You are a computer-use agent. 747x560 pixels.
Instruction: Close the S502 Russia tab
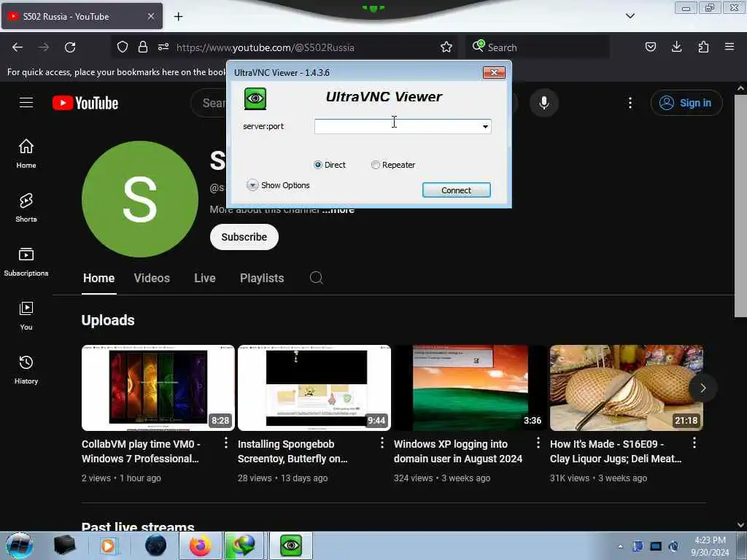150,16
